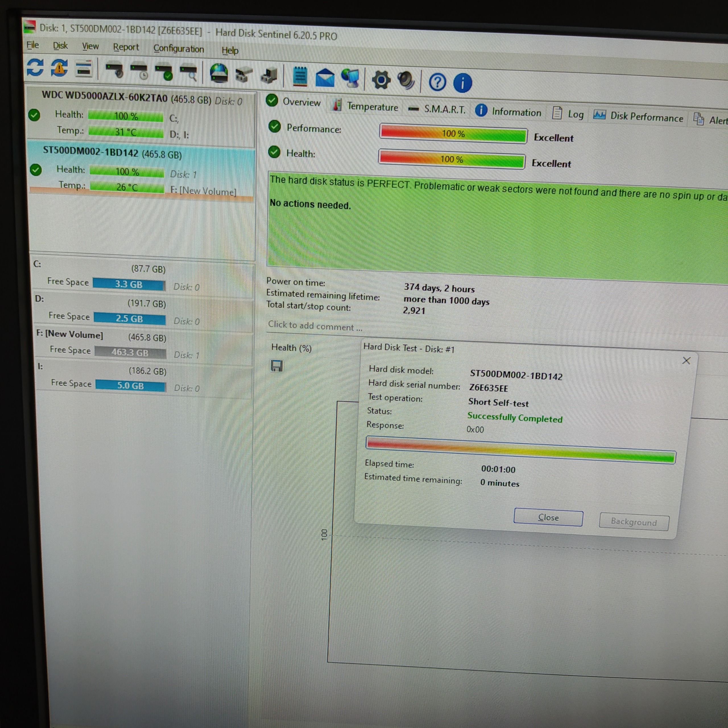This screenshot has height=728, width=728.
Task: Click the save floppy icon under Health (%)
Action: [277, 366]
